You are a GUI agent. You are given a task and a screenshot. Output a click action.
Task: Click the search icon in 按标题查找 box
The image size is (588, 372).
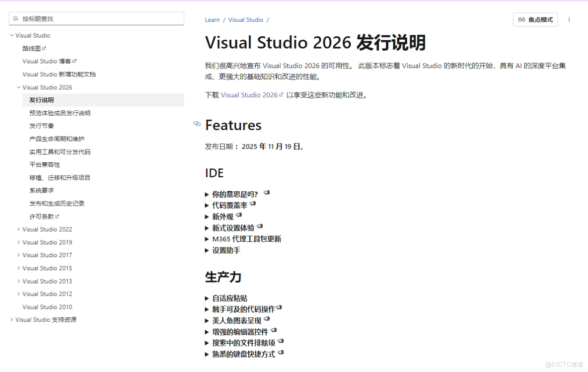[x=15, y=18]
